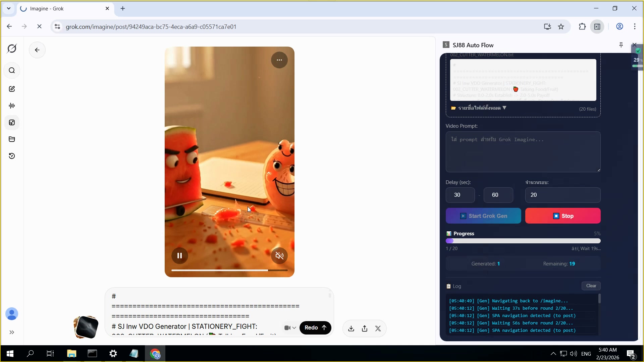The height and width of the screenshot is (362, 644).
Task: Click the new chat compose icon
Action: [12, 89]
